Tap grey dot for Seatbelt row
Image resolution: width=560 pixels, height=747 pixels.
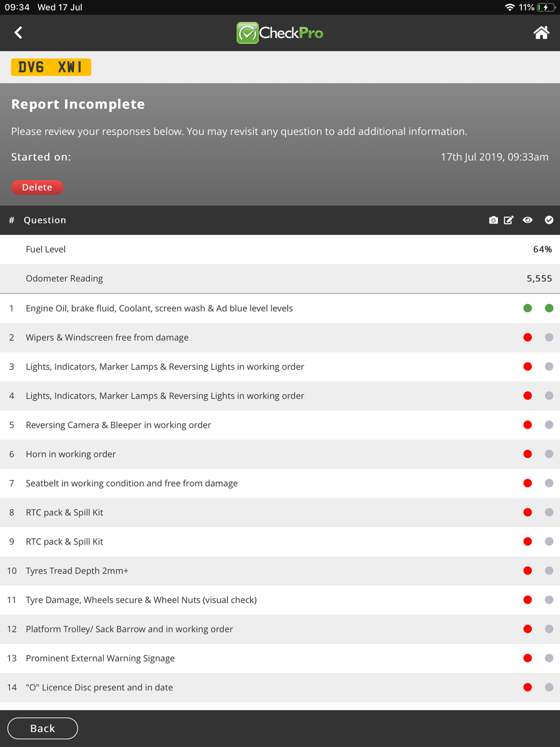click(549, 483)
